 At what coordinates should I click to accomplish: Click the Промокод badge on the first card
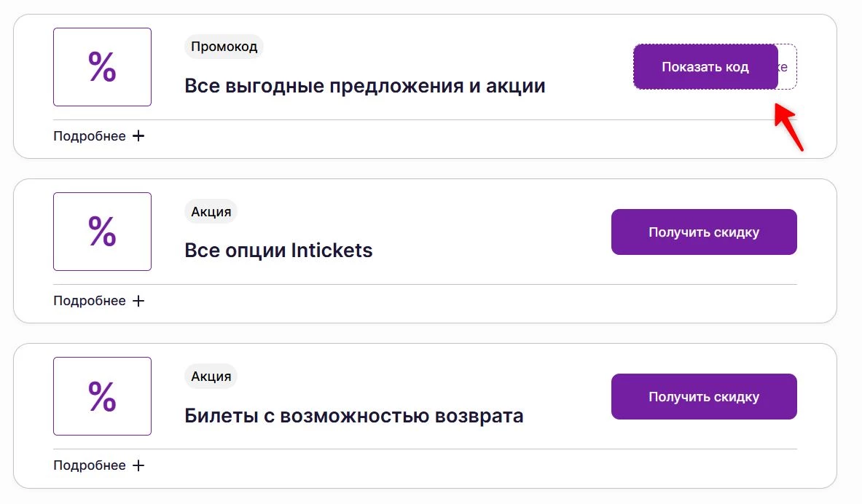(224, 47)
